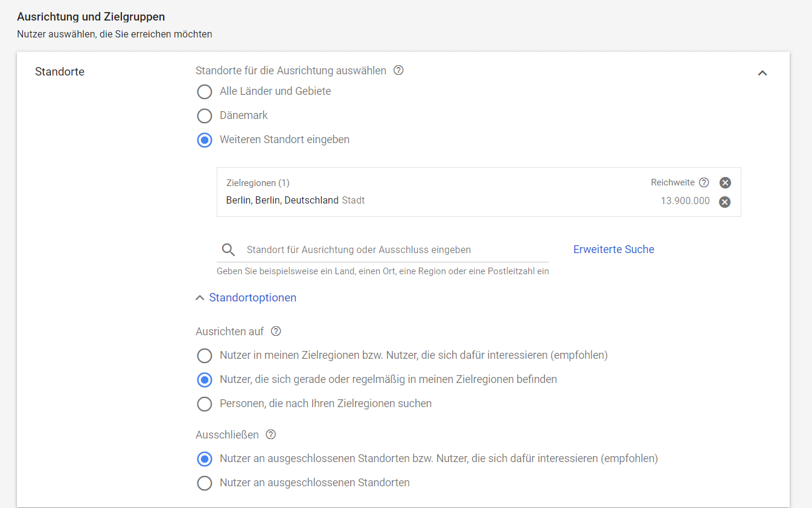Select Nutzer an ausgeschlossenen Standorten only
812x508 pixels.
pyautogui.click(x=205, y=483)
